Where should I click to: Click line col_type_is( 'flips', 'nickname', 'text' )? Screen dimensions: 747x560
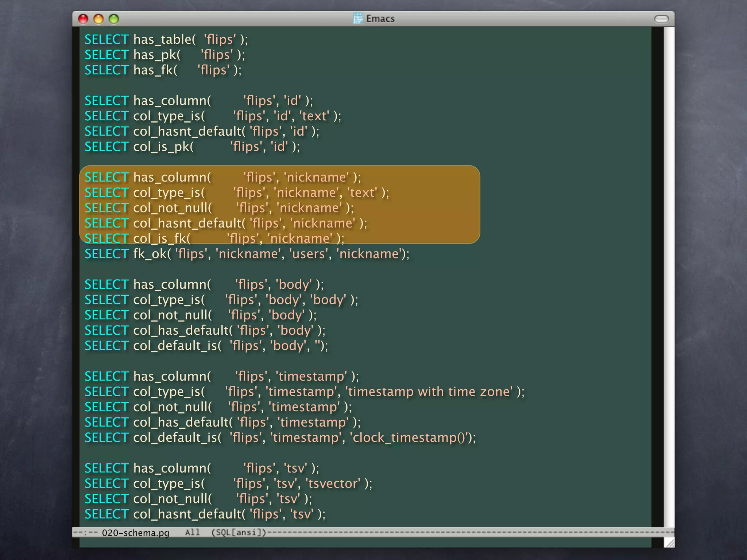[237, 192]
